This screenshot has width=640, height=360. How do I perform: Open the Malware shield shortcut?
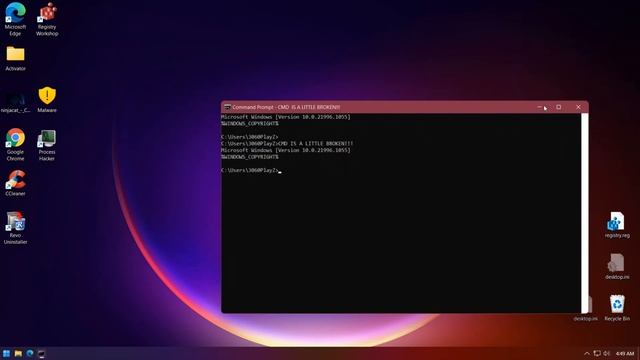click(x=47, y=99)
